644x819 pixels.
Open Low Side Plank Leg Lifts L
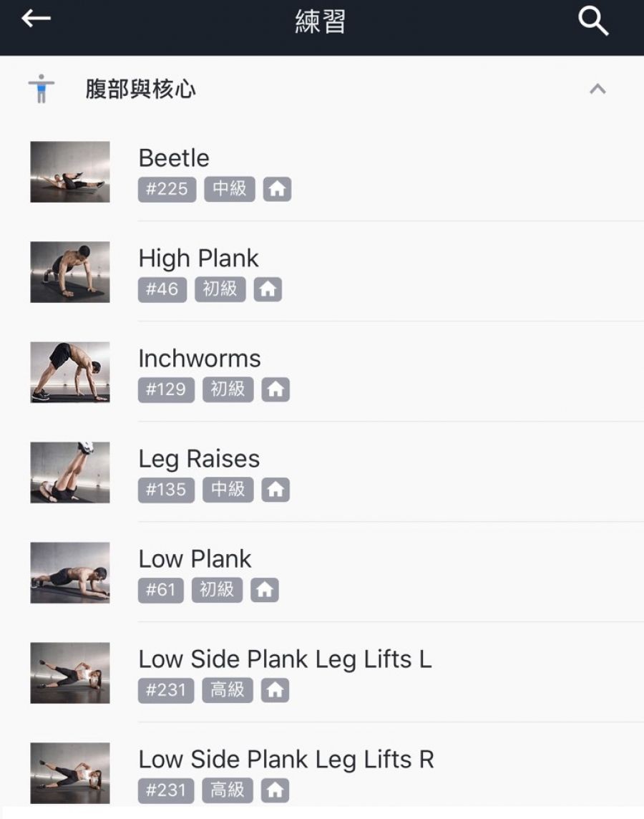click(285, 659)
